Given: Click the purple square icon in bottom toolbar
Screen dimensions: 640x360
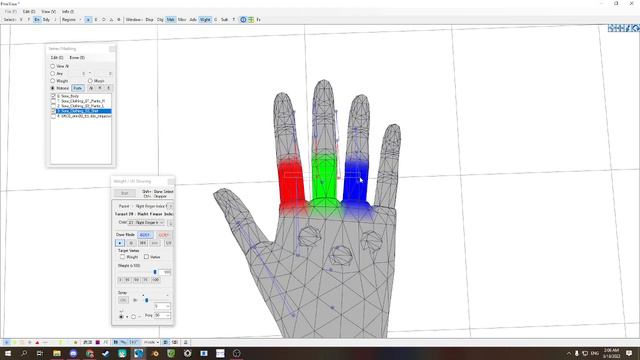Looking at the screenshot, I should point(98,342).
